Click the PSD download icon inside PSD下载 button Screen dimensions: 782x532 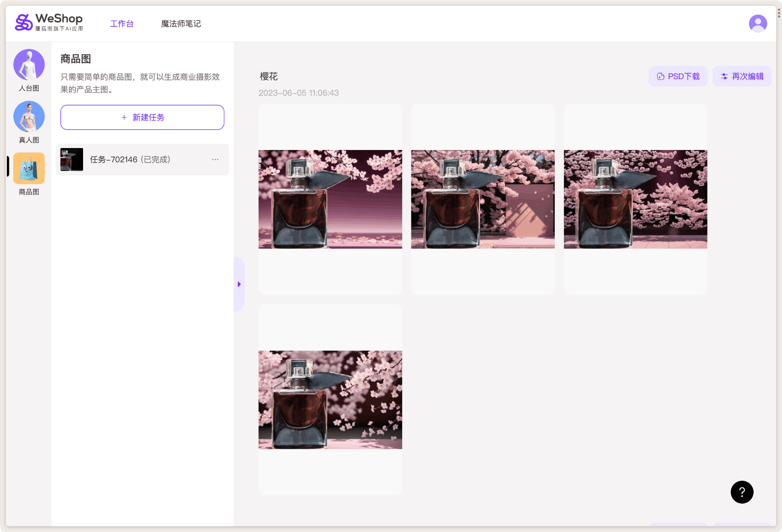[x=660, y=76]
